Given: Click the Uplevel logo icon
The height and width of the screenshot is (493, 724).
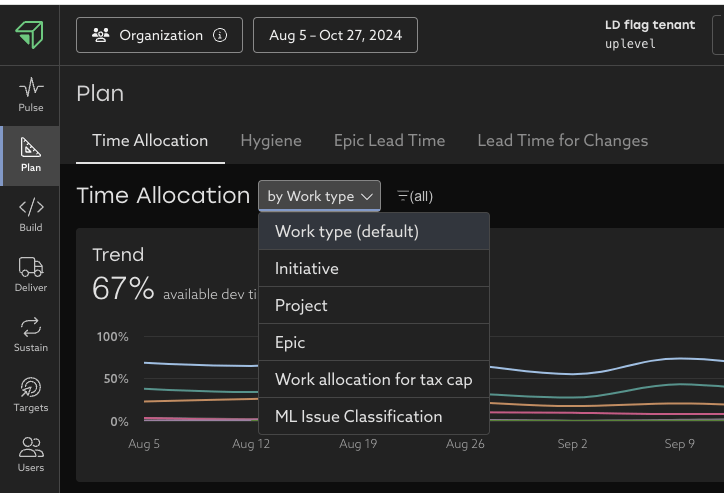Looking at the screenshot, I should [29, 34].
